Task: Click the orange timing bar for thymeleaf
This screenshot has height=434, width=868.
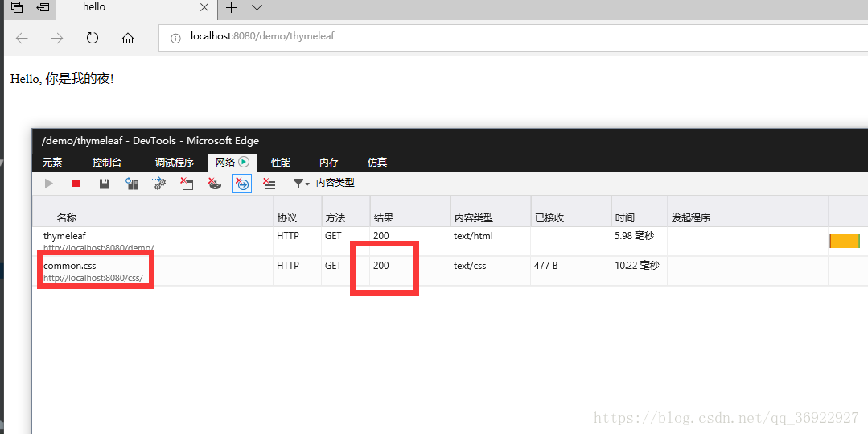Action: click(845, 241)
